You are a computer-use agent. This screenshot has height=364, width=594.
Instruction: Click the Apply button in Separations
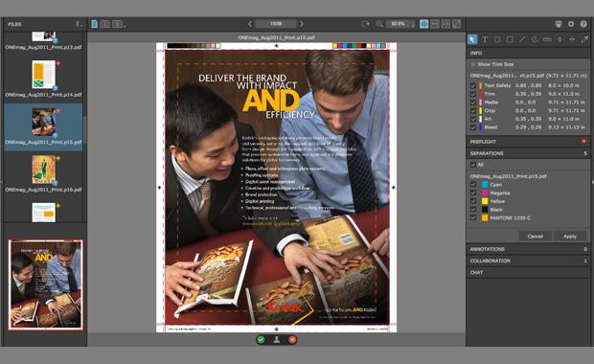[x=570, y=237]
